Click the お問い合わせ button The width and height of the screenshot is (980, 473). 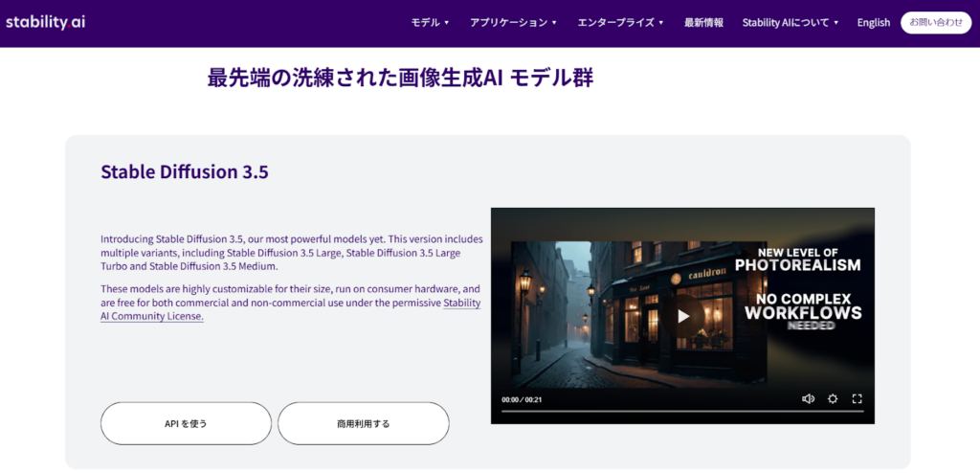click(x=936, y=23)
